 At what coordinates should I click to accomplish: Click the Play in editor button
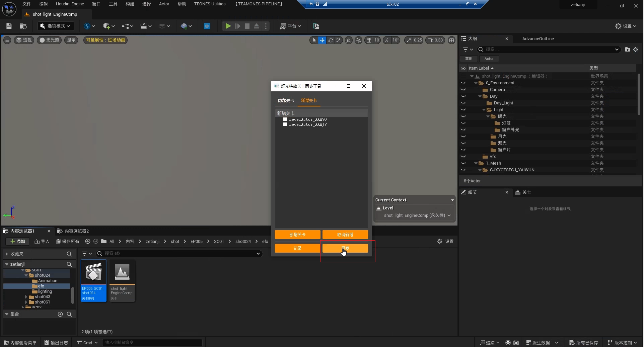click(228, 26)
